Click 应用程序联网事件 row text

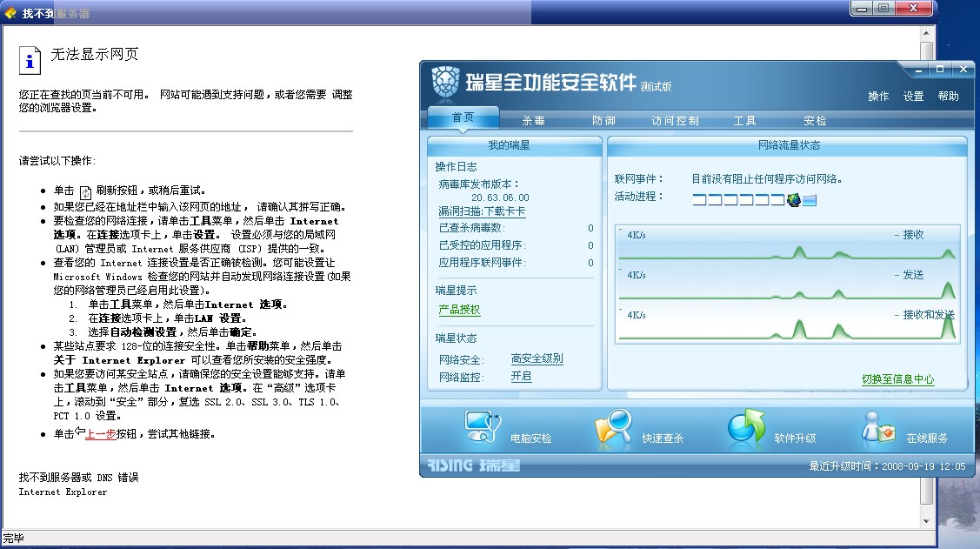point(483,263)
